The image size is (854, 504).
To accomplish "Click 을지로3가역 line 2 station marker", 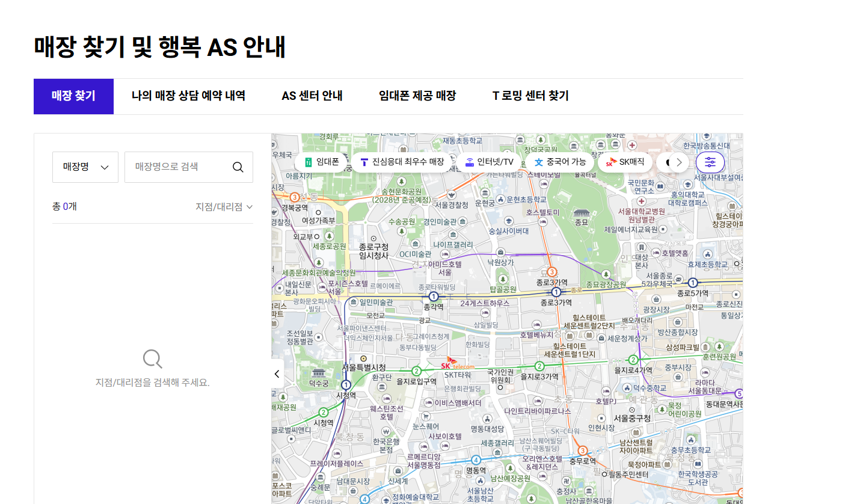I will click(539, 366).
